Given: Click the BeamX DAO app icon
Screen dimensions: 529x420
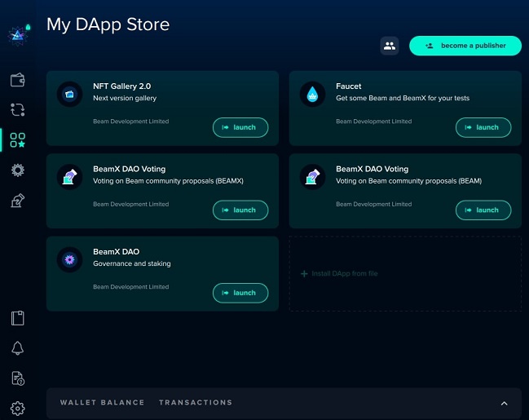Looking at the screenshot, I should coord(70,259).
